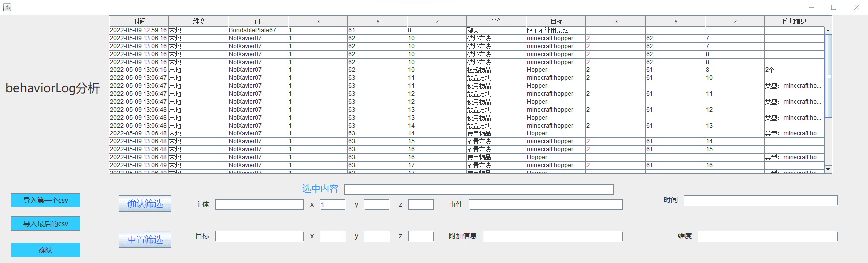Screen dimensions: 868x263
Task: Focus the 附加信息 filter input field
Action: tap(553, 236)
